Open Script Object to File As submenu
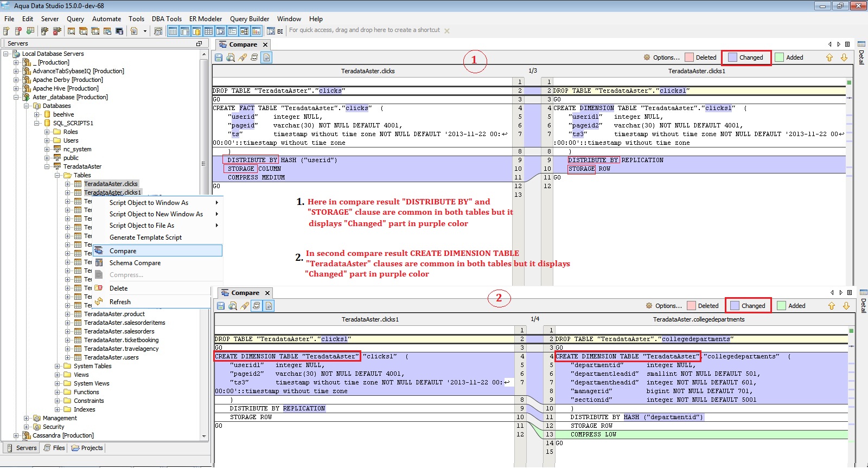868x469 pixels. pyautogui.click(x=158, y=226)
